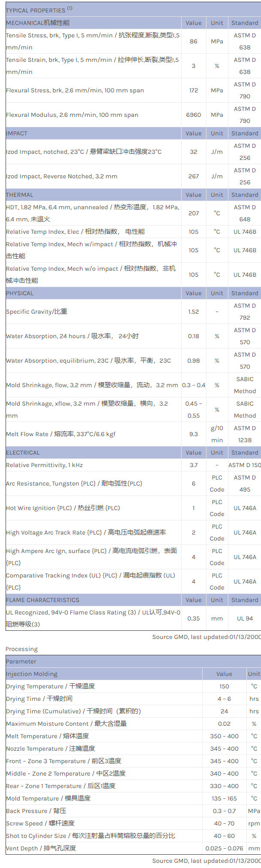261x868 pixels.
Task: Click the Flexural Modulus row label
Action: click(72, 115)
